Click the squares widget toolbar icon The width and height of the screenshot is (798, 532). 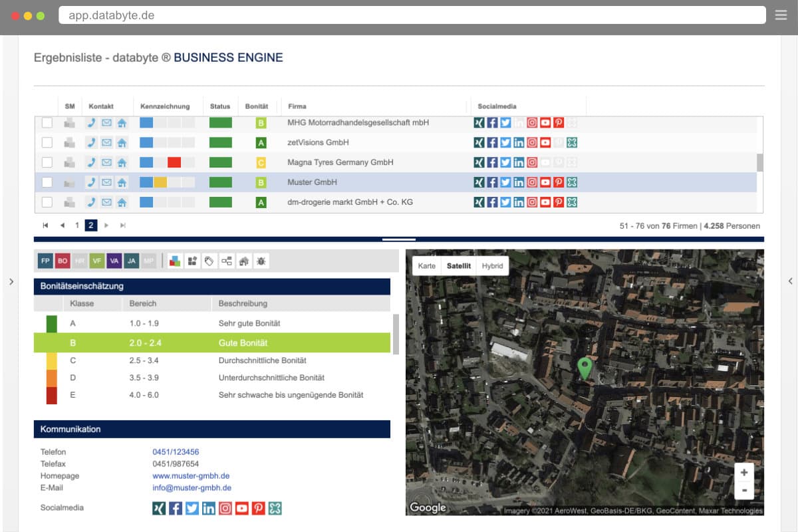(192, 261)
